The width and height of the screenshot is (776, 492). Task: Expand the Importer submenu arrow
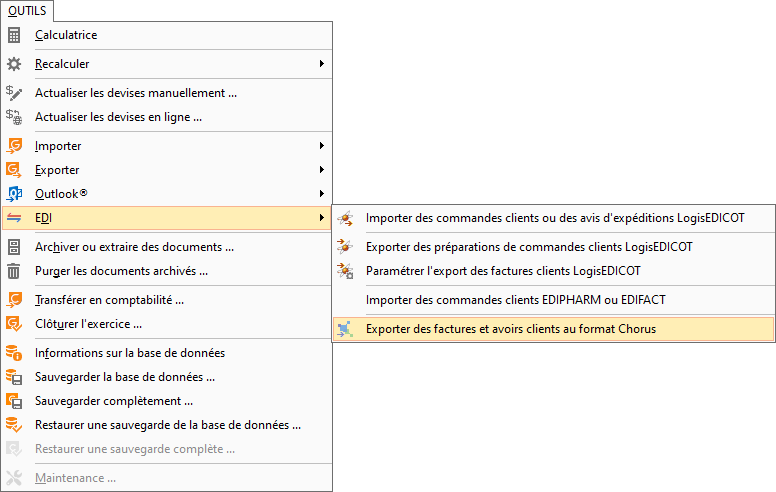[322, 146]
